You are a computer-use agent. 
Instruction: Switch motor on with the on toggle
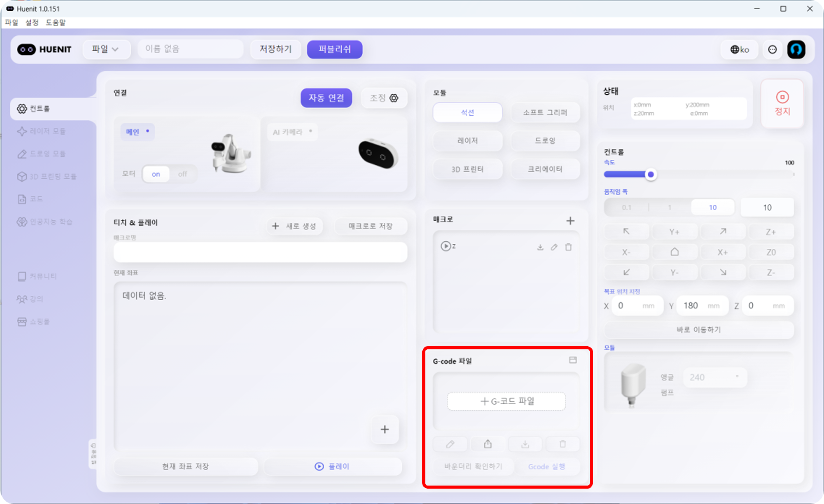coord(156,174)
